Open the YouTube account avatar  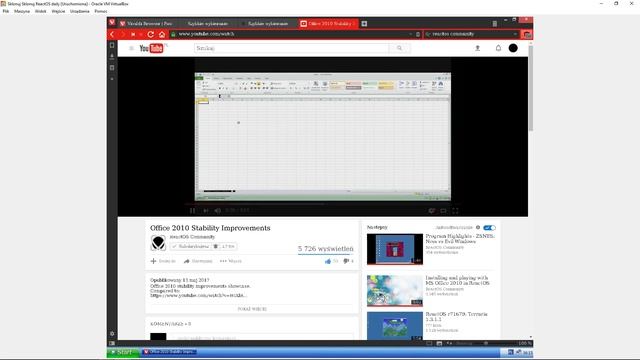coord(513,48)
